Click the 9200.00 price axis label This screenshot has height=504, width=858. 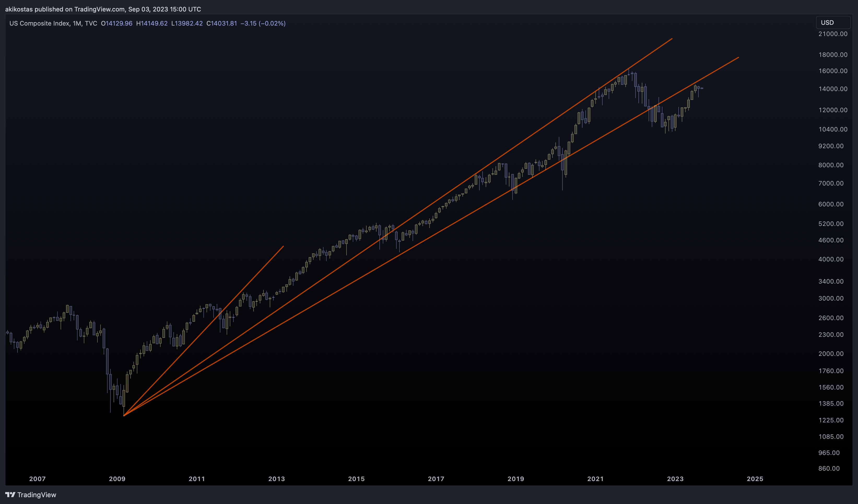click(x=831, y=146)
